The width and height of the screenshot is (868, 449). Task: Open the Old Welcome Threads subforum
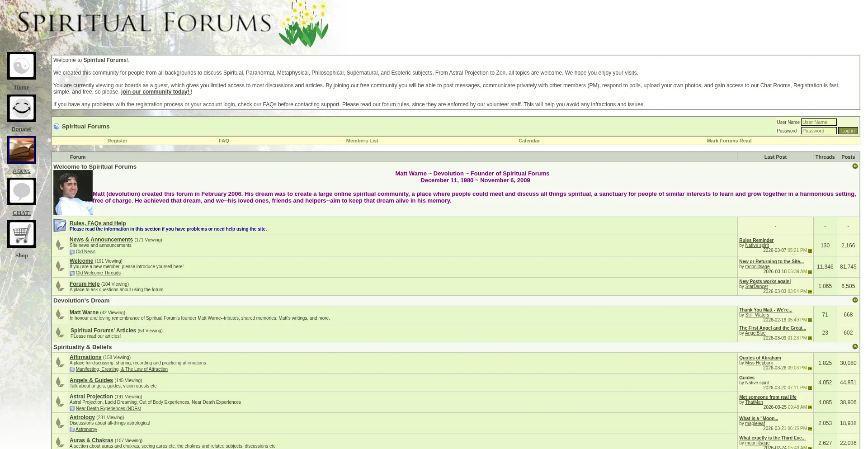tap(98, 273)
